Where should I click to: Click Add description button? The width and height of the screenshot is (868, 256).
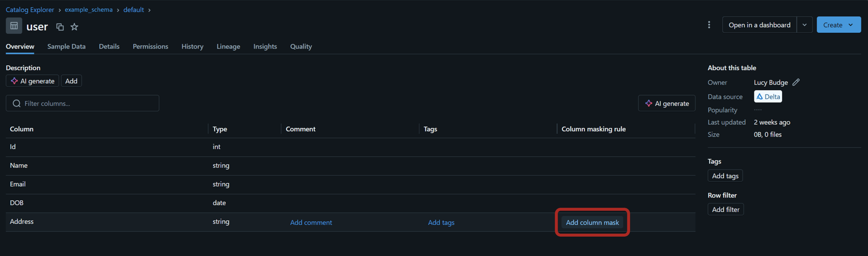click(71, 81)
